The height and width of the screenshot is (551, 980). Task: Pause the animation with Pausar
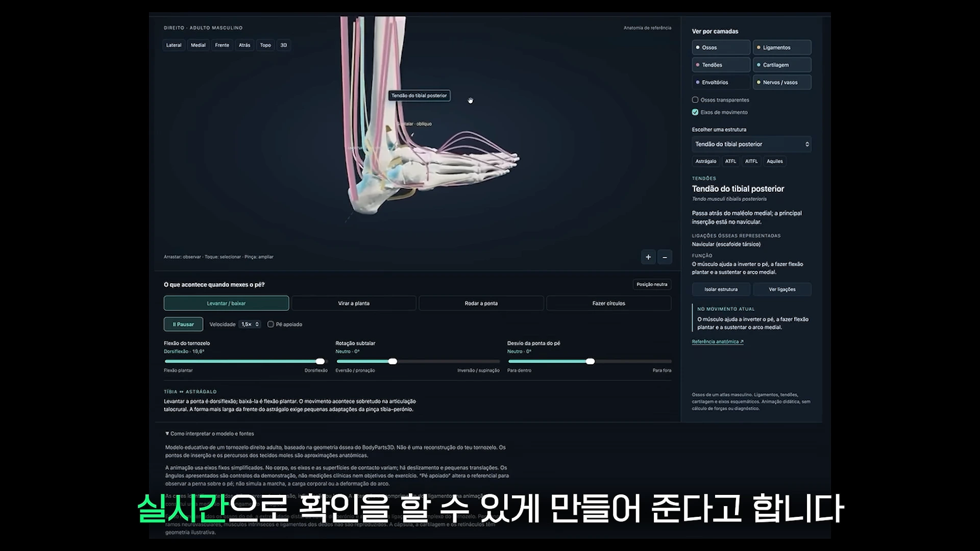(183, 324)
